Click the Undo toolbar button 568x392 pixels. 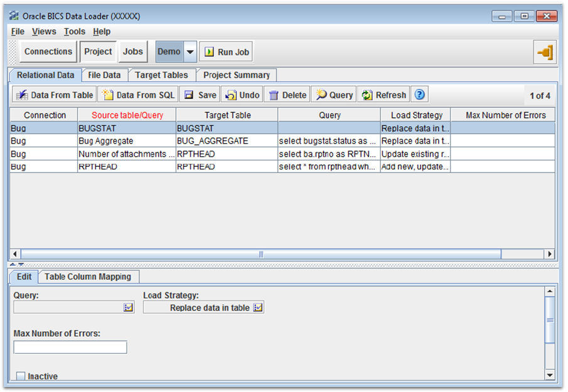(242, 95)
